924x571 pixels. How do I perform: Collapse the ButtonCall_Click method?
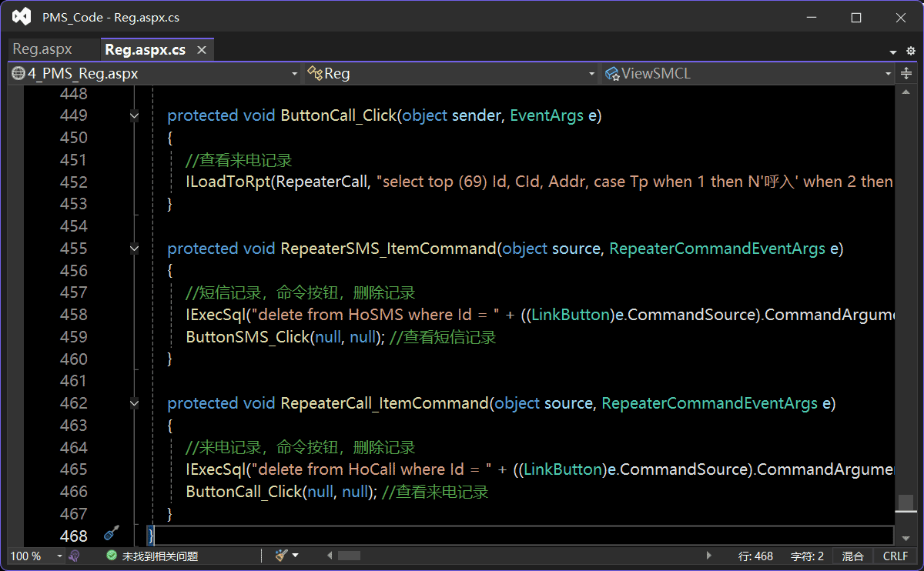pos(135,116)
